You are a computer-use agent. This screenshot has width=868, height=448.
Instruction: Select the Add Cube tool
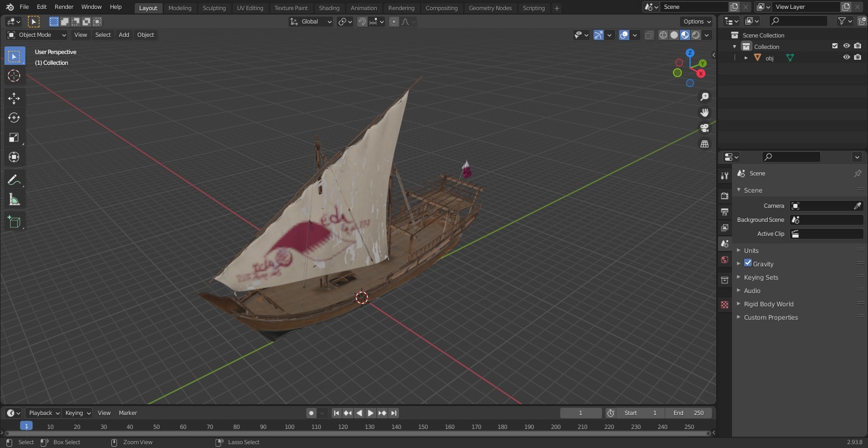pyautogui.click(x=14, y=222)
